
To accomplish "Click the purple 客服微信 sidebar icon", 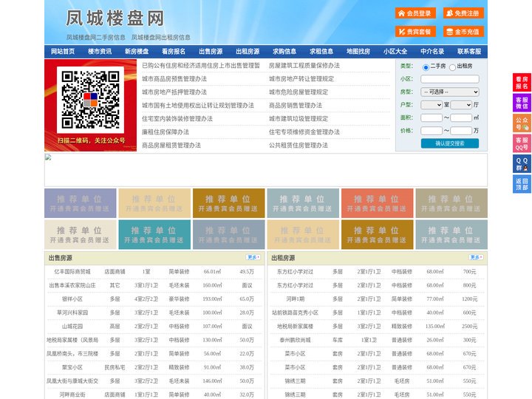I will [x=522, y=103].
